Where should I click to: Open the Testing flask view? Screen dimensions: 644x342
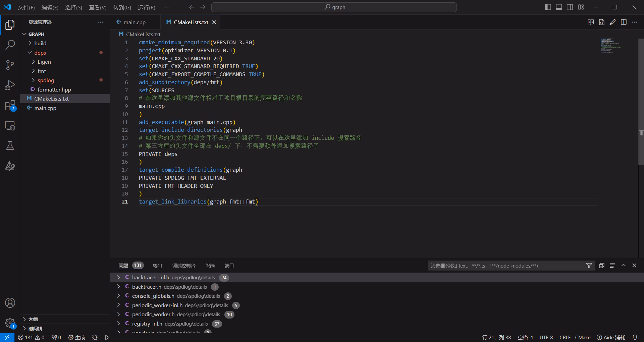pos(10,146)
